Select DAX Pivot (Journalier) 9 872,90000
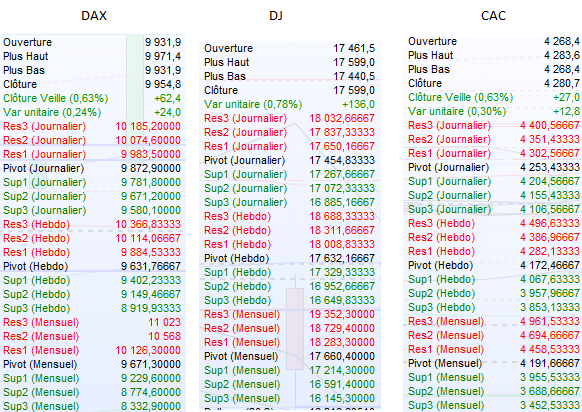The height and width of the screenshot is (412, 582). [x=92, y=169]
